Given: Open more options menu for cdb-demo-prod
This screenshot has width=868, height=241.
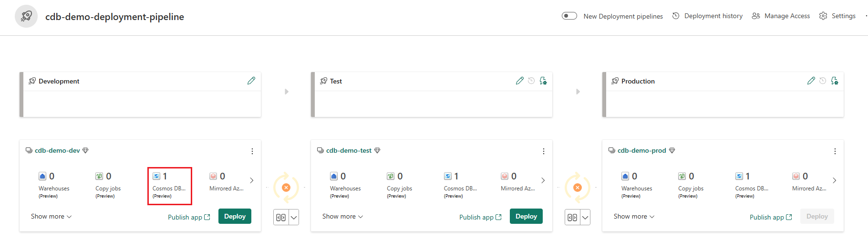Looking at the screenshot, I should pos(835,151).
